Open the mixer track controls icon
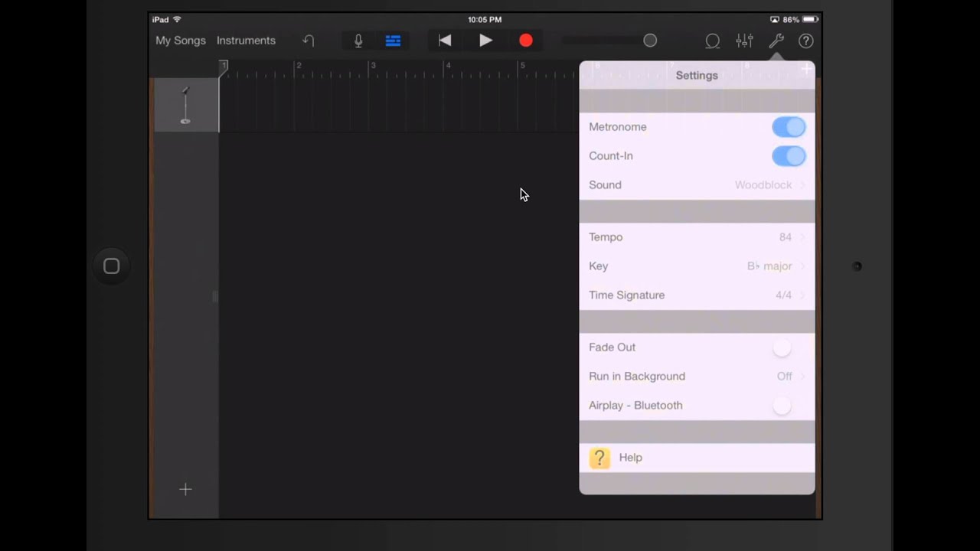Viewport: 980px width, 551px height. (744, 41)
